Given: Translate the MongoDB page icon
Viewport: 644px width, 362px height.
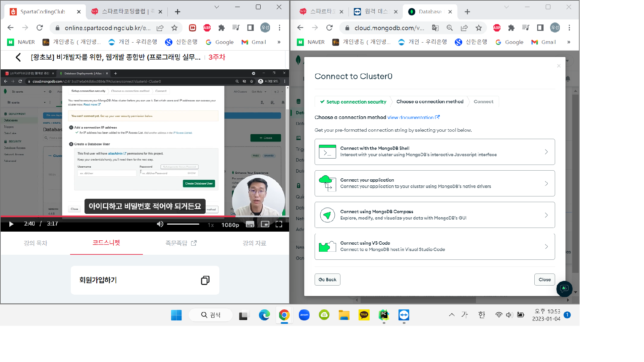Looking at the screenshot, I should pos(435,28).
